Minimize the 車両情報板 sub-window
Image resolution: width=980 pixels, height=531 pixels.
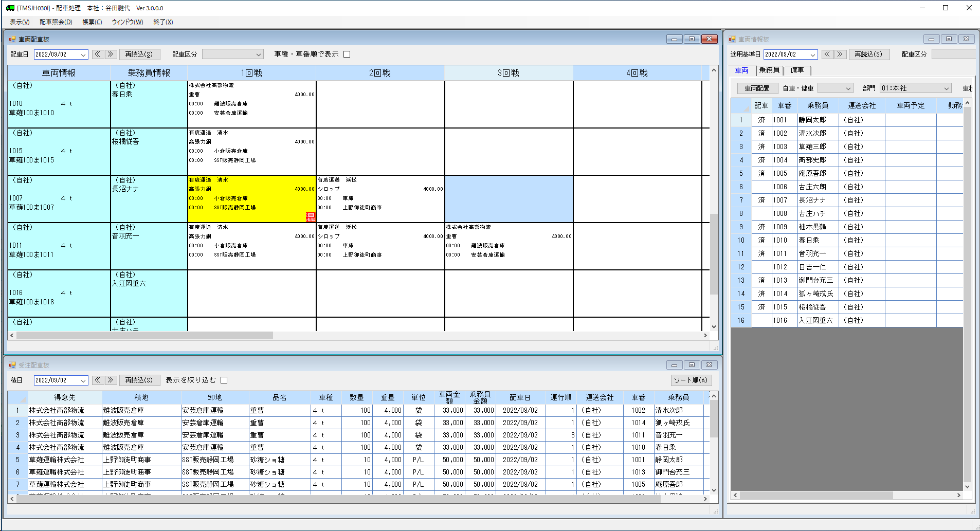point(931,39)
